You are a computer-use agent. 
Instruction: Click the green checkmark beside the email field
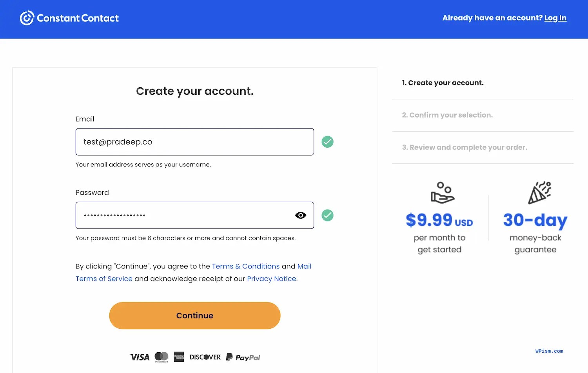point(327,142)
